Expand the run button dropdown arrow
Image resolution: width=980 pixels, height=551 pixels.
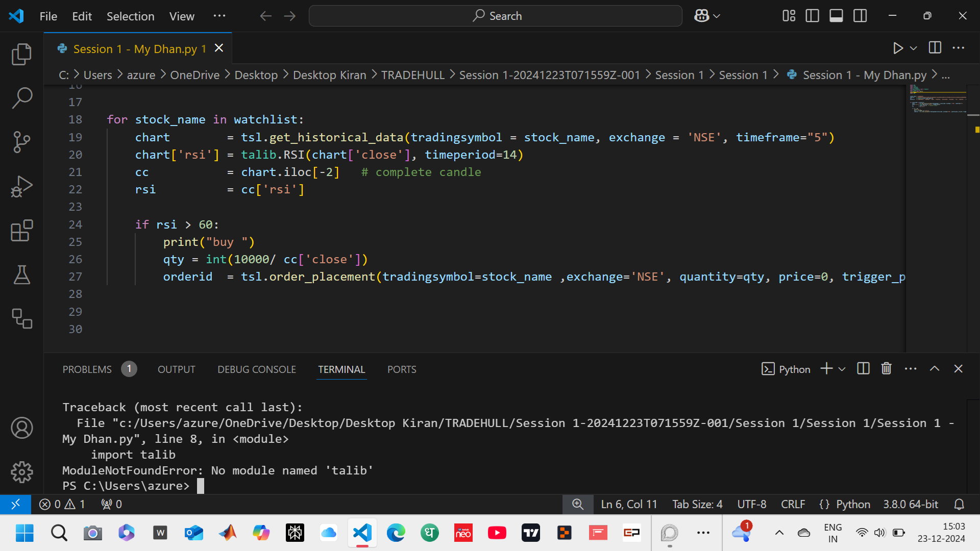coord(914,48)
